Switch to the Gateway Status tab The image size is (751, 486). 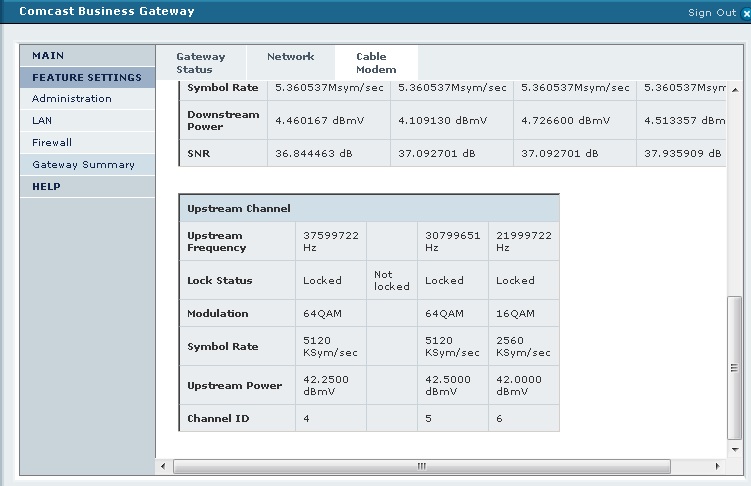pyautogui.click(x=201, y=63)
